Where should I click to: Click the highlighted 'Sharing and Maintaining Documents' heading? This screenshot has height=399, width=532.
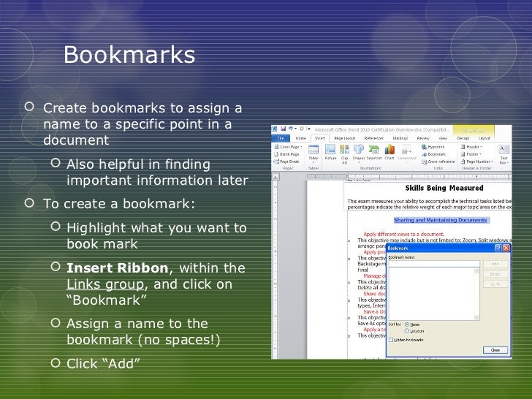tap(441, 220)
